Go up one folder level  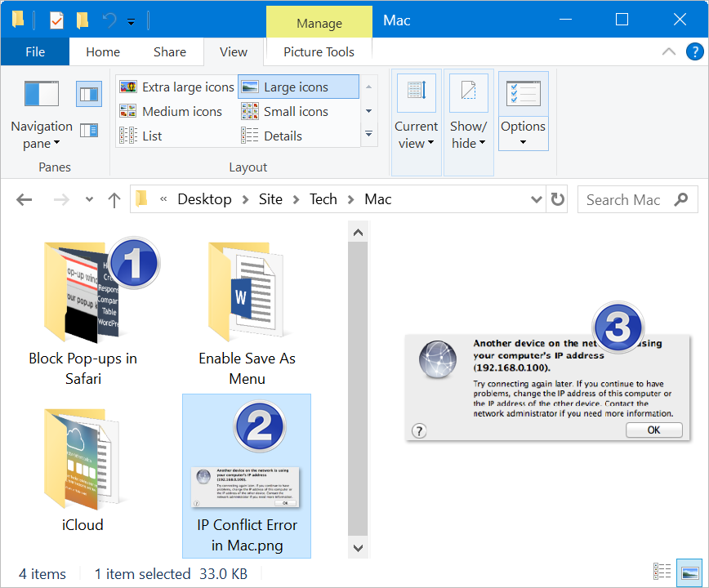tap(114, 200)
